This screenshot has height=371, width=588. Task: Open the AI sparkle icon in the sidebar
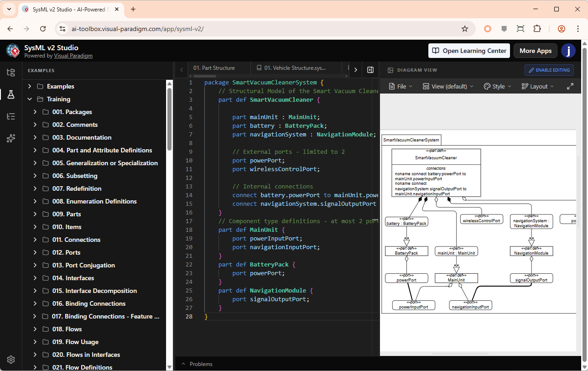click(11, 138)
